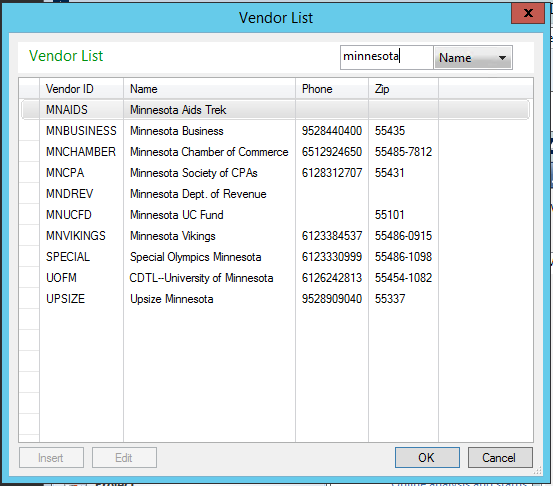The image size is (553, 486).
Task: Select vendor ID UOFM
Action: (61, 278)
